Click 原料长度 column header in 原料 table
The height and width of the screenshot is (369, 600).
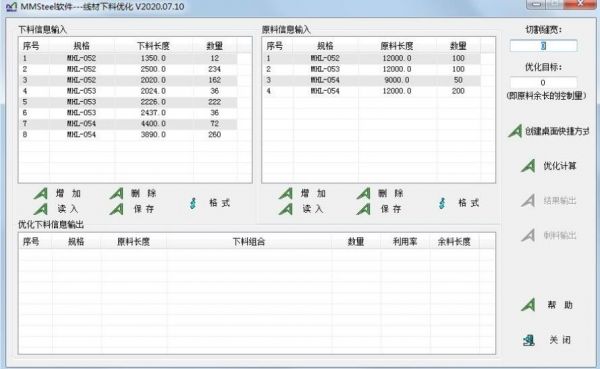pyautogui.click(x=397, y=46)
